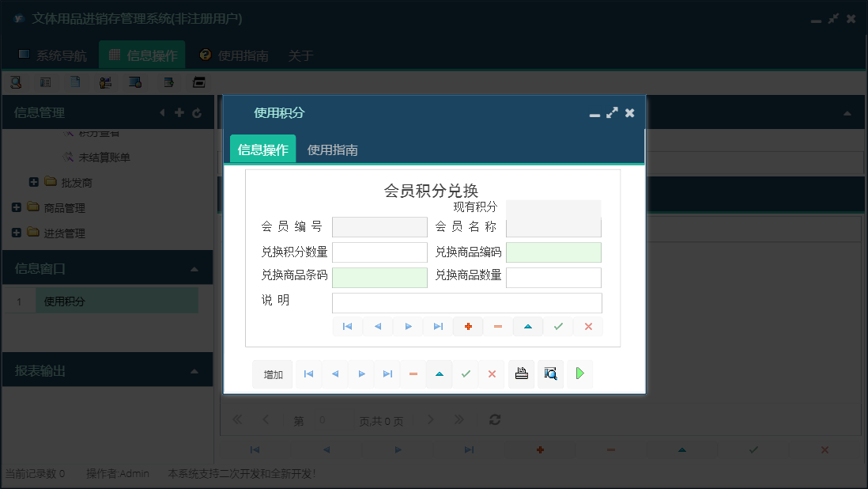Switch to the 使用指南 tab in the dialog

334,148
